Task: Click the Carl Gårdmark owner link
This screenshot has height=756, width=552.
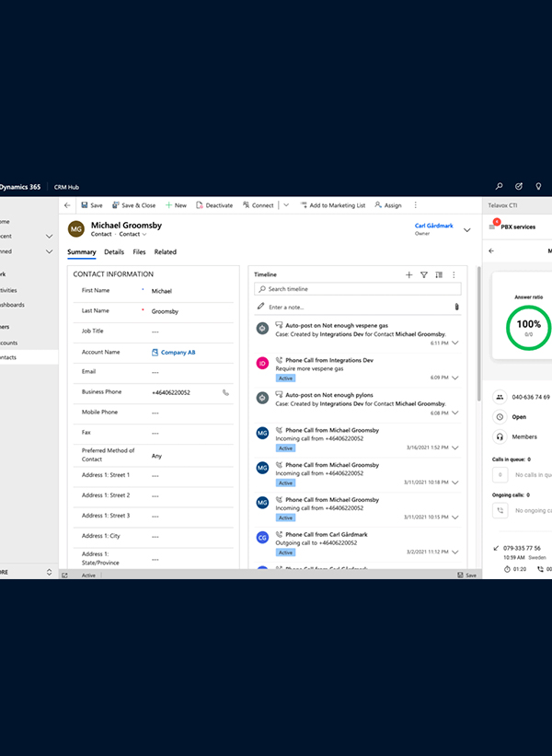Action: (434, 226)
